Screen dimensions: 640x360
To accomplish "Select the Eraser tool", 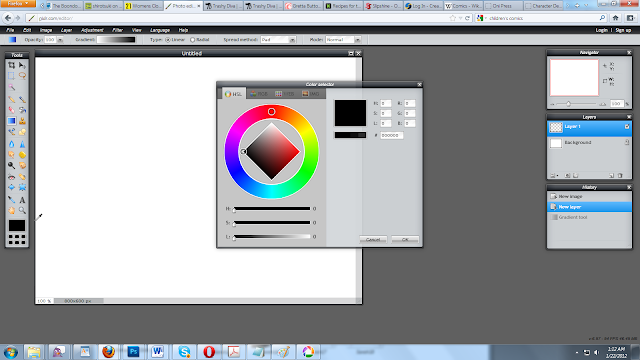I will click(11, 110).
